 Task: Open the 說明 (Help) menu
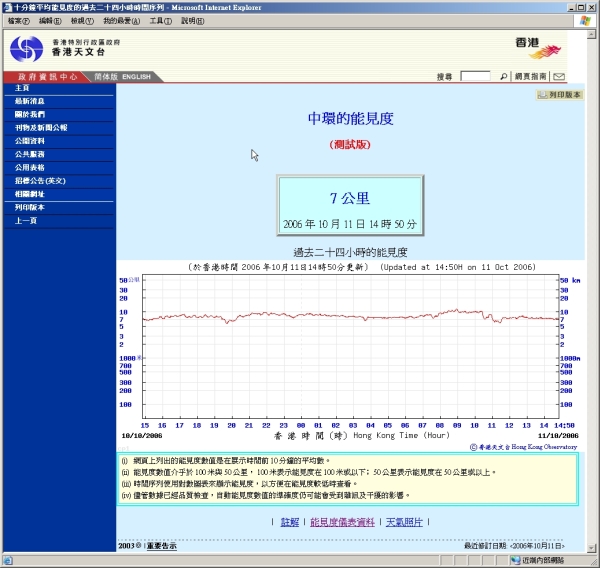[x=192, y=21]
